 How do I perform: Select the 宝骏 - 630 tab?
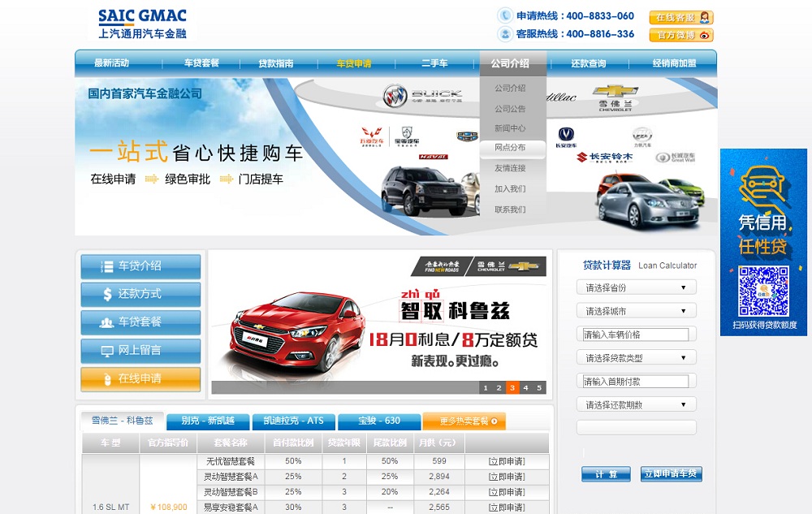(x=379, y=421)
